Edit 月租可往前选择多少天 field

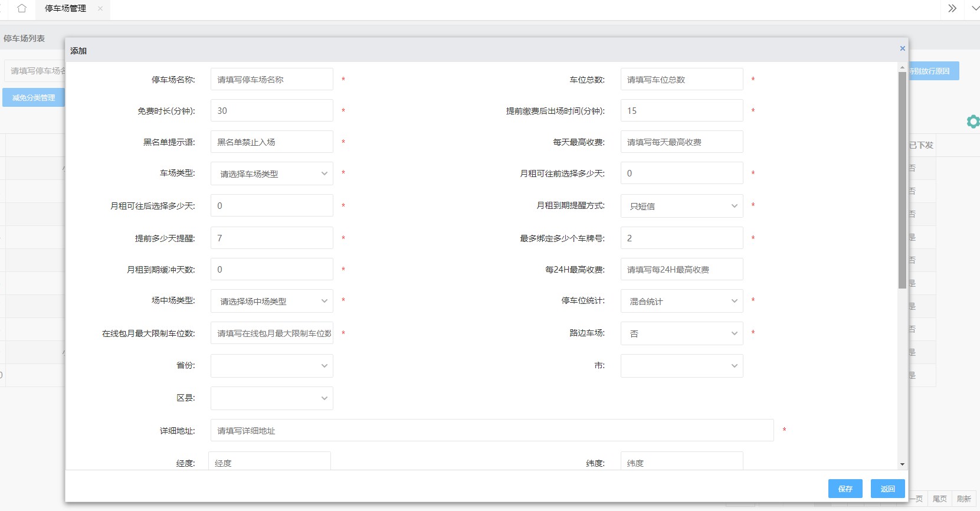pyautogui.click(x=681, y=173)
